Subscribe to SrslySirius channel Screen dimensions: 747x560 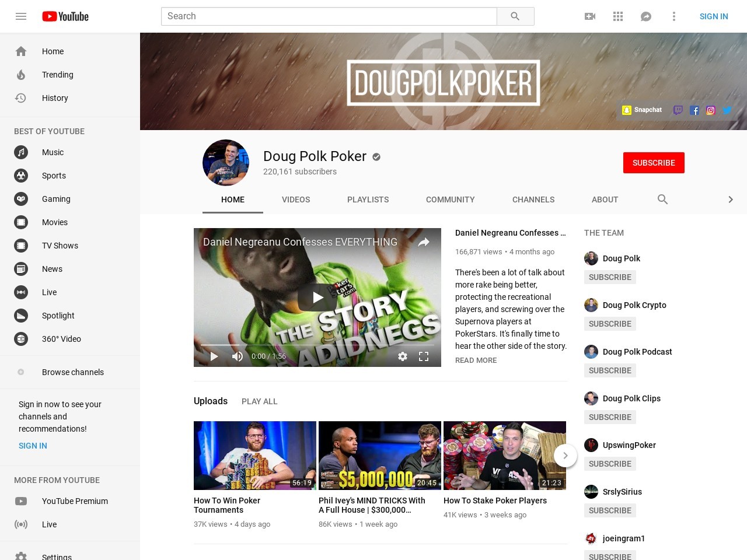[x=610, y=510]
